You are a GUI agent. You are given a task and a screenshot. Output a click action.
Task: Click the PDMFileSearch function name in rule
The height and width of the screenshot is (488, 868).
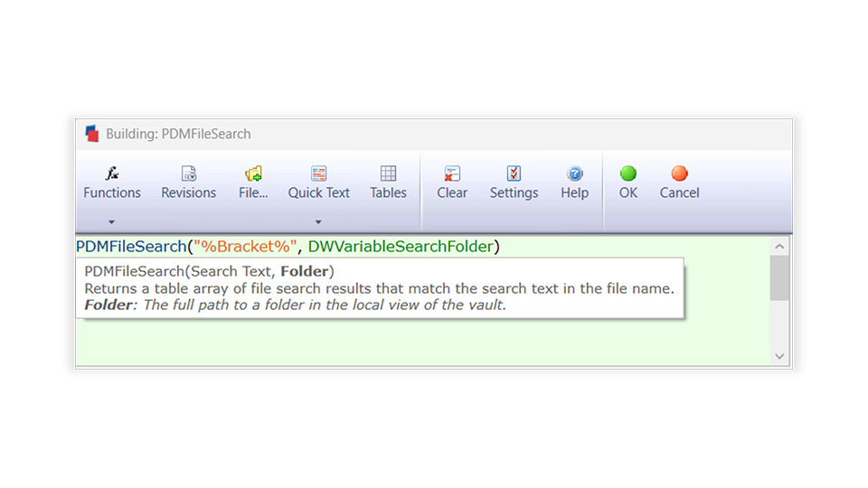pos(131,246)
